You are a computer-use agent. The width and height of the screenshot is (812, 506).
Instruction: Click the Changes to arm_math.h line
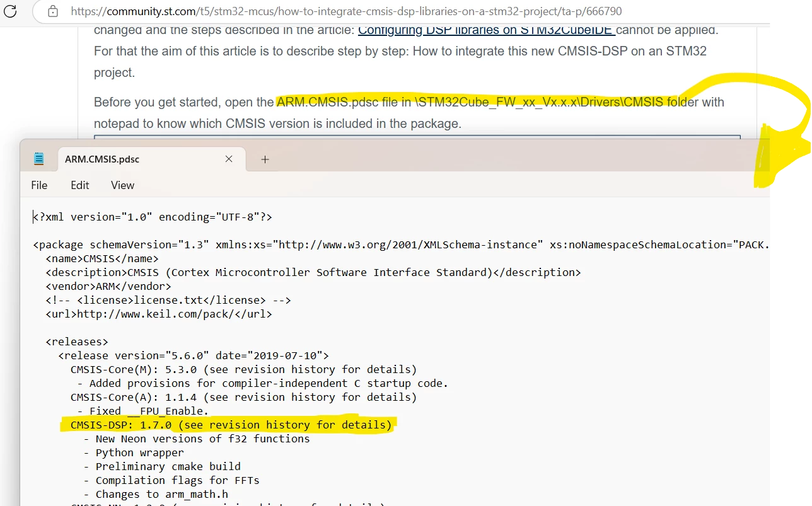pos(156,494)
